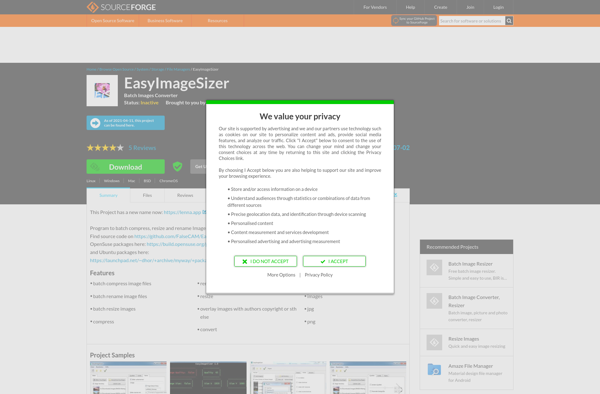The image size is (600, 394).
Task: Click Create in top bar
Action: [x=440, y=7]
